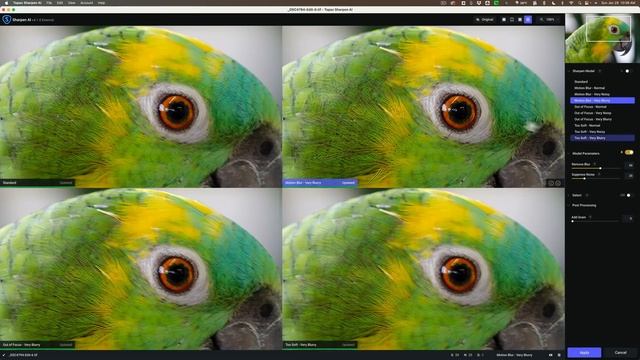Collapse the Sharpen Model section
Image resolution: width=640 pixels, height=360 pixels.
[569, 71]
